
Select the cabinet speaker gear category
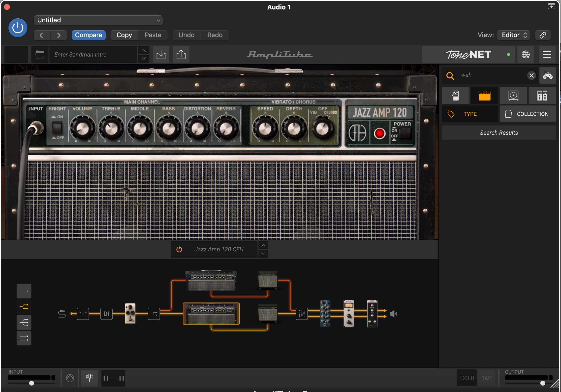(x=513, y=96)
